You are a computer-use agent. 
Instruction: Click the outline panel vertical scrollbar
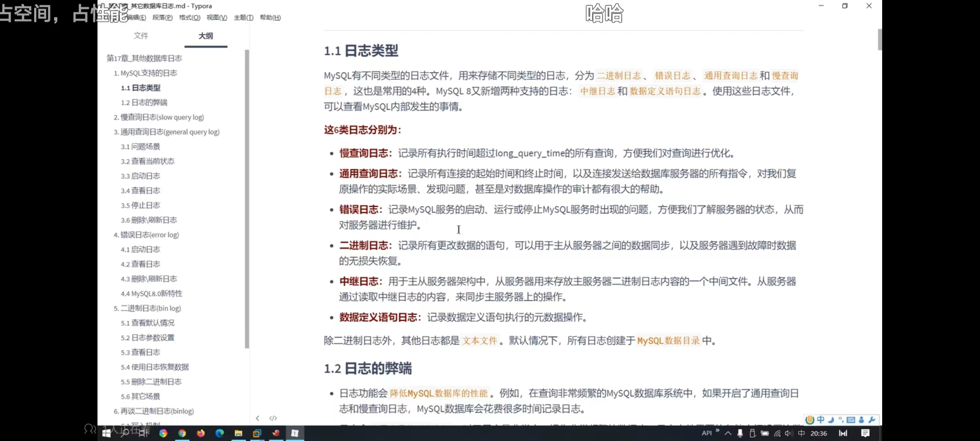[x=247, y=199]
